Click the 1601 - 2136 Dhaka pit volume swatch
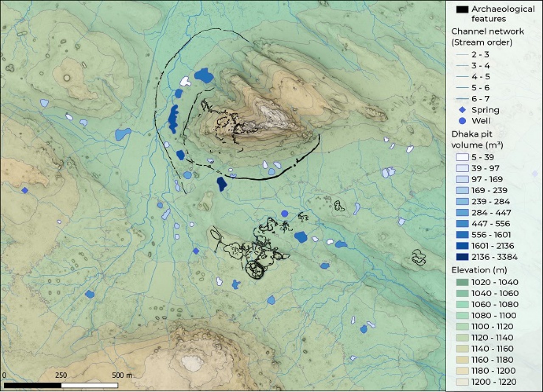 pos(462,245)
